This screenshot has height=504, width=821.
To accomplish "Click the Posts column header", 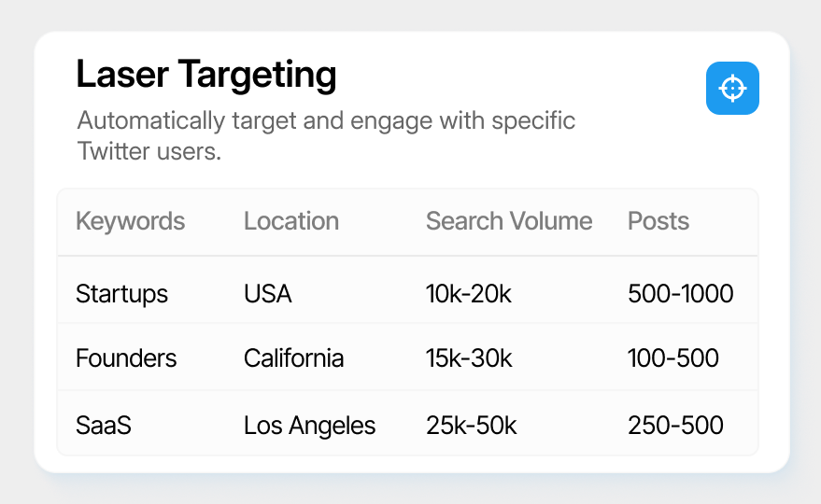I will pyautogui.click(x=658, y=221).
